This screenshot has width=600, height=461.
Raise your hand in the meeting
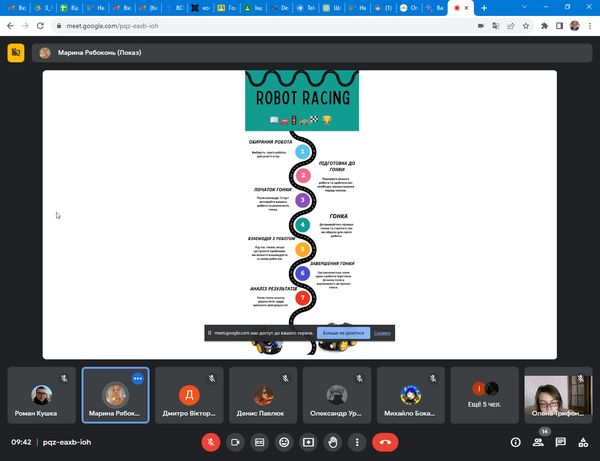click(x=333, y=441)
